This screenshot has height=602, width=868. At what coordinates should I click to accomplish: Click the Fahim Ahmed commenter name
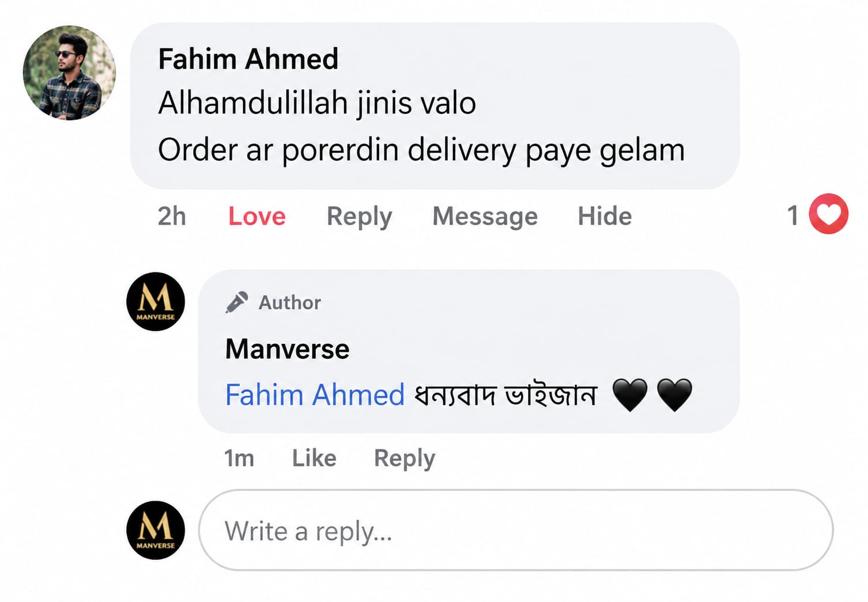tap(248, 59)
